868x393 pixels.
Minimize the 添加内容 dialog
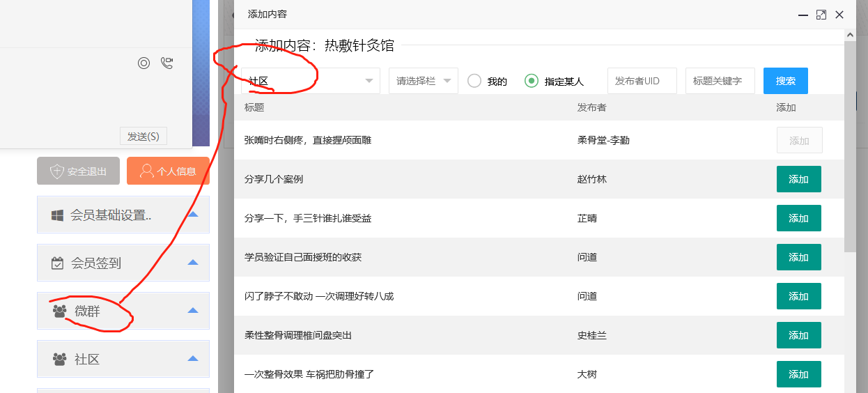pos(803,15)
